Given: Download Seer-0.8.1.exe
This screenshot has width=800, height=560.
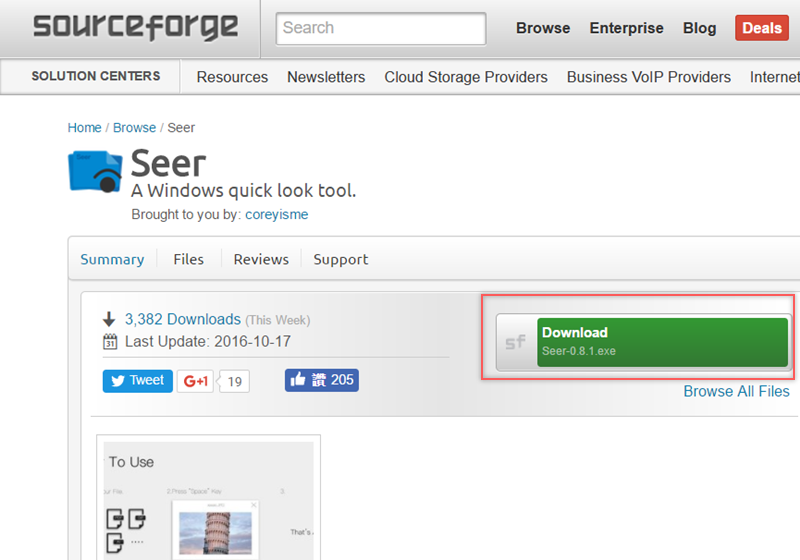Looking at the screenshot, I should (661, 342).
